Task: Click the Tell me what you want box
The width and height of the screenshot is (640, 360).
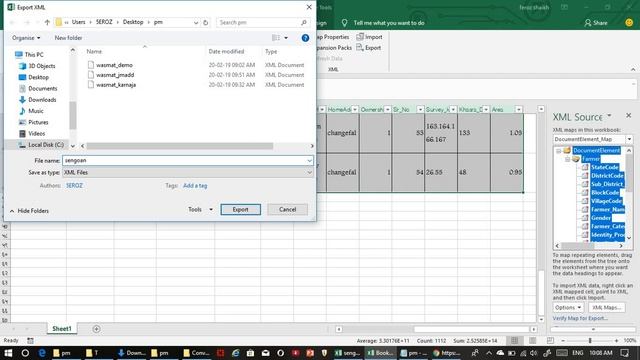Action: point(389,23)
